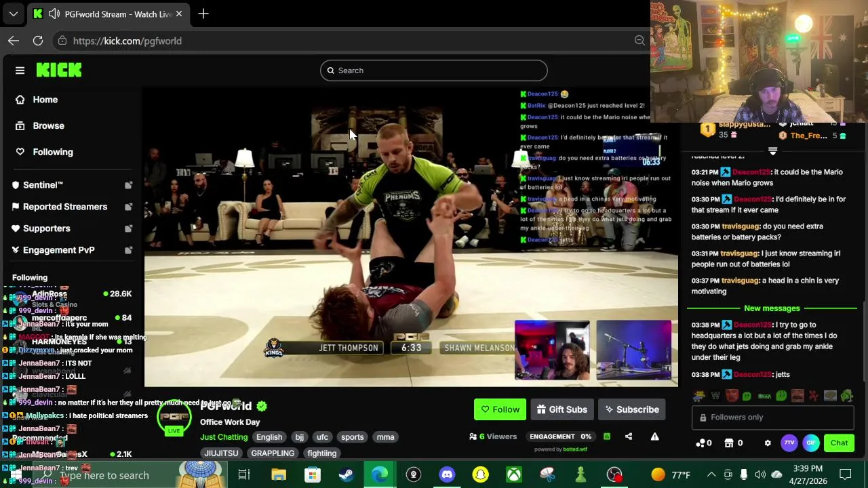
Task: Click the address bar URL
Action: click(x=127, y=41)
